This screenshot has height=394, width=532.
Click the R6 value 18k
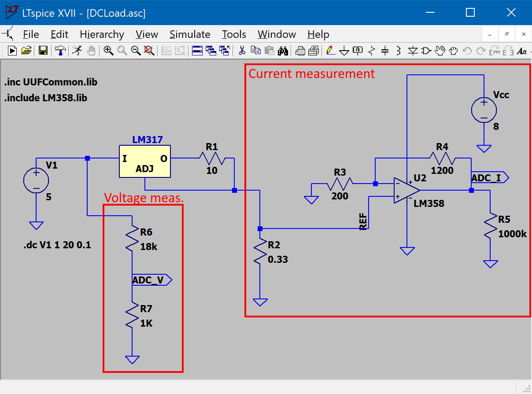coord(149,247)
